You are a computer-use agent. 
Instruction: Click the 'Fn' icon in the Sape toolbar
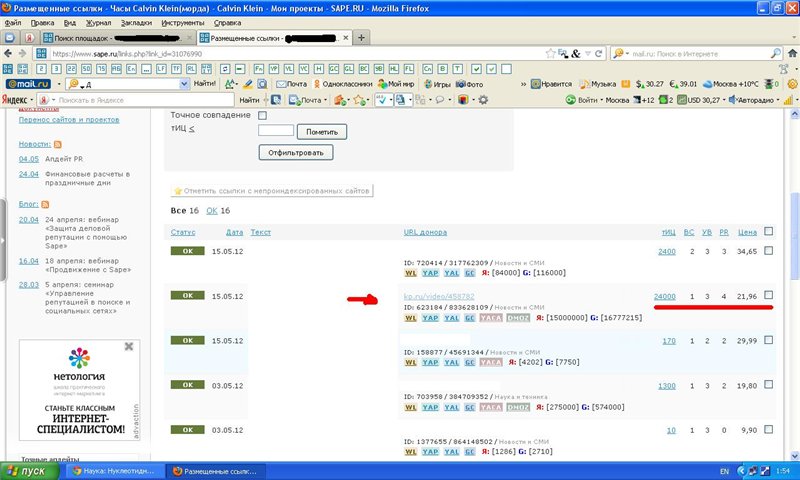pyautogui.click(x=259, y=69)
